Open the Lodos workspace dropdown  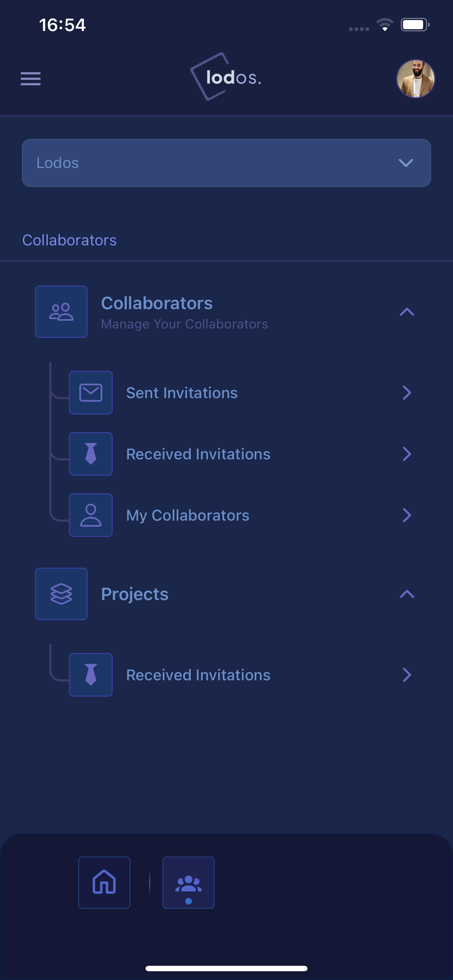[x=226, y=163]
